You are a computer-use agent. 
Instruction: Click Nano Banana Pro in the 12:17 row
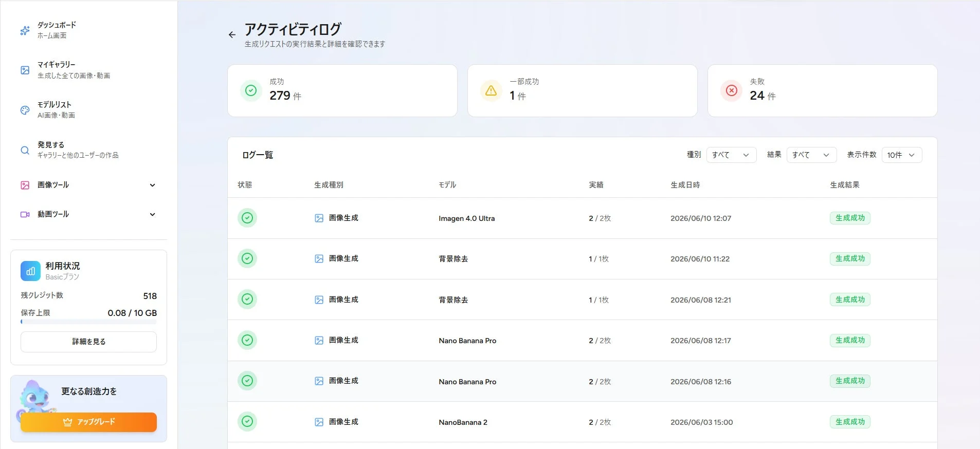click(x=467, y=341)
